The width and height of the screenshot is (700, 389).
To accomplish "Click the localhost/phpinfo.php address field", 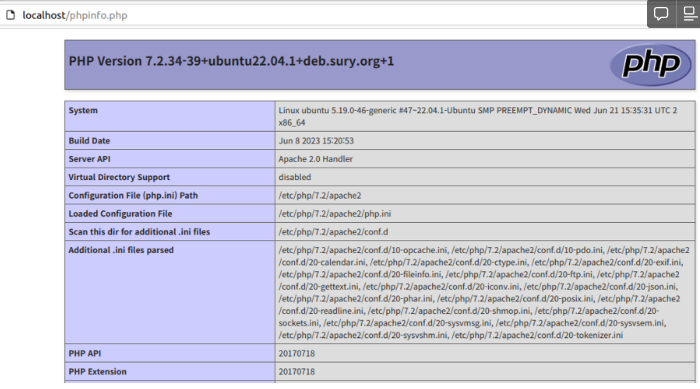I will (x=75, y=15).
